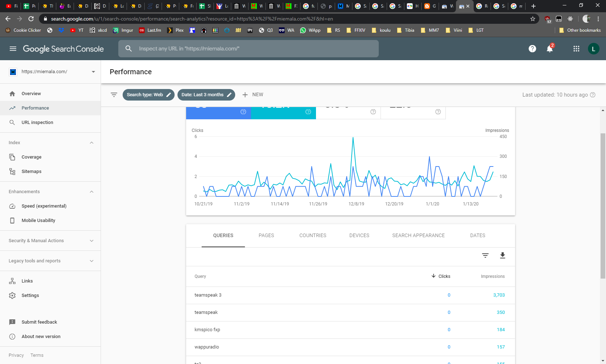The image size is (606, 364).
Task: Edit the Date: Last 3 months filter
Action: click(x=206, y=95)
